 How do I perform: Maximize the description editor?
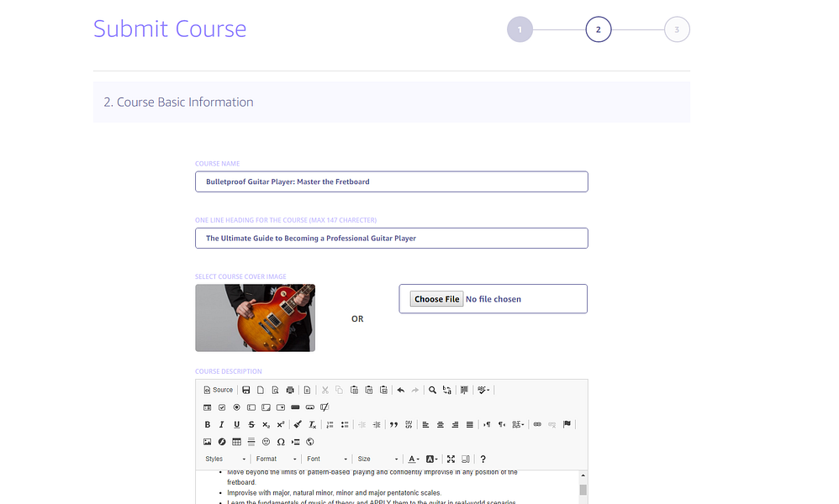click(451, 459)
